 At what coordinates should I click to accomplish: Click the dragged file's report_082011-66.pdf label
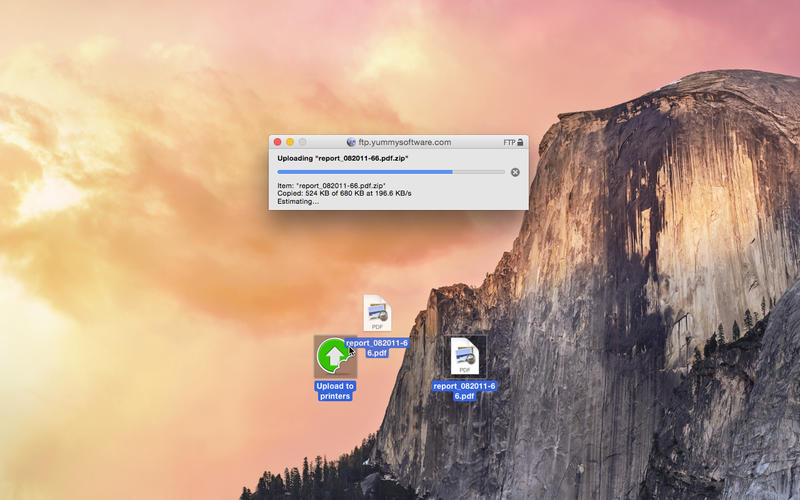[x=377, y=347]
